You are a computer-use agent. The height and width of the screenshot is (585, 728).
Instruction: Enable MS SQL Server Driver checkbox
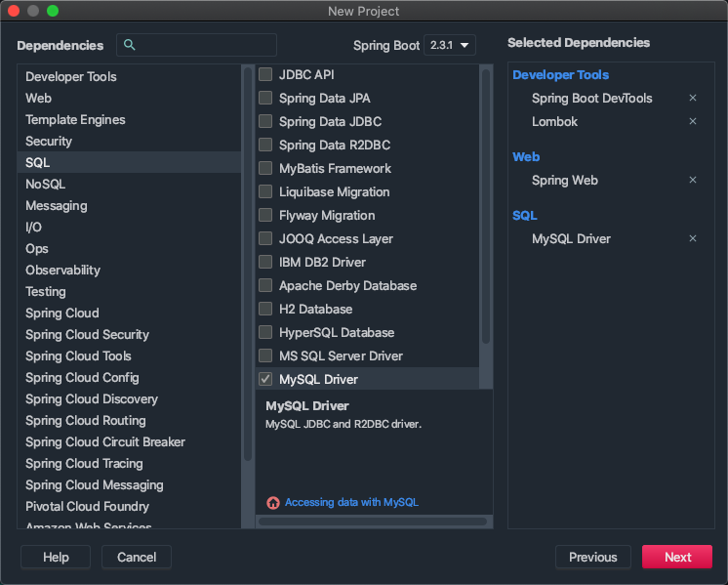click(x=265, y=355)
